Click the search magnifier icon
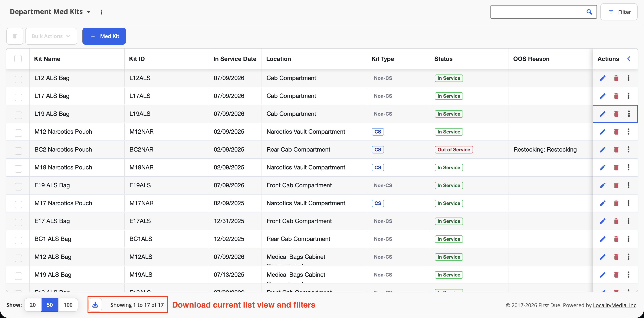 (x=589, y=12)
